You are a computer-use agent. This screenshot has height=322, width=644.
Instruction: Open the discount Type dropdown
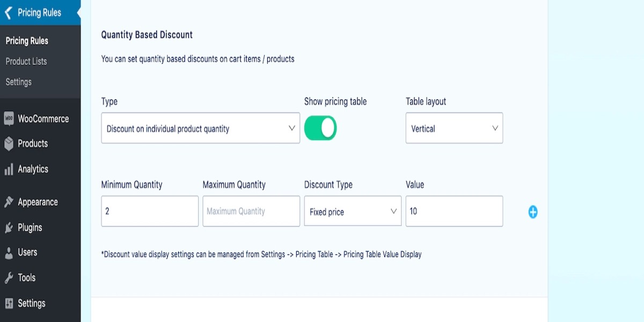coord(200,128)
